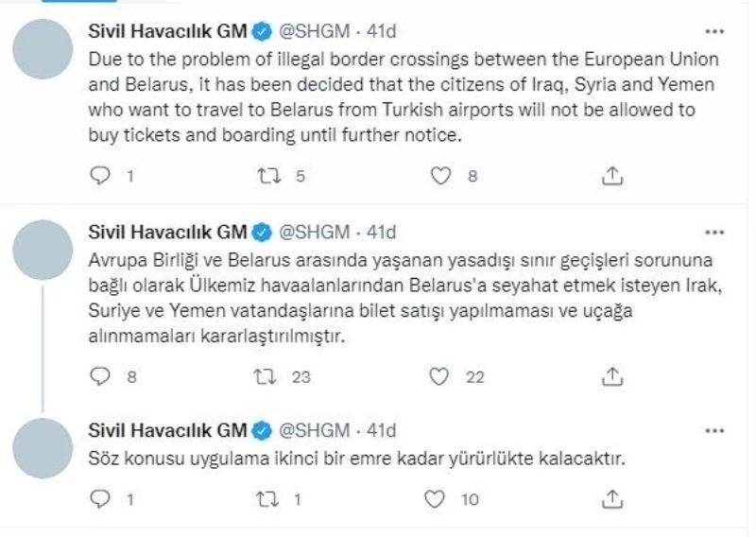
Task: Retweet the English Belarus travel tweet
Action: pyautogui.click(x=266, y=175)
